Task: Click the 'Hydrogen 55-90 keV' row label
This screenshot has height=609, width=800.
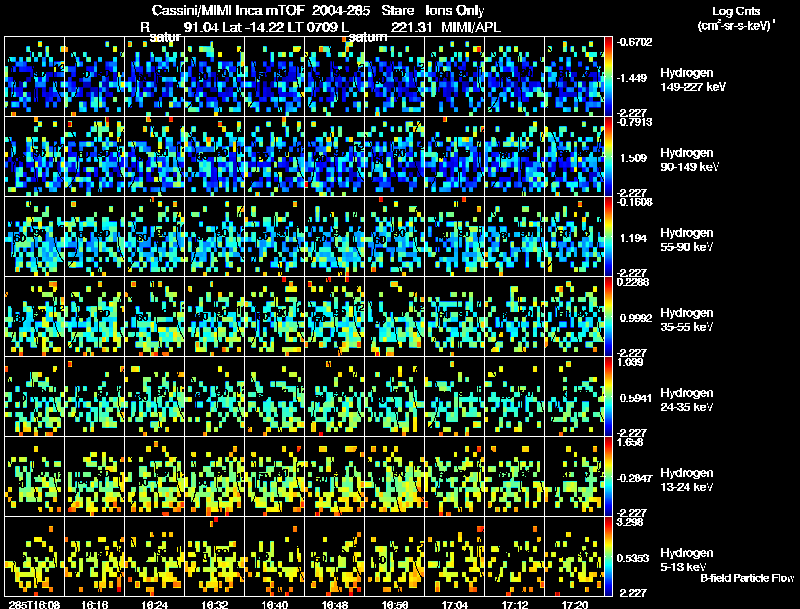Action: click(x=687, y=240)
